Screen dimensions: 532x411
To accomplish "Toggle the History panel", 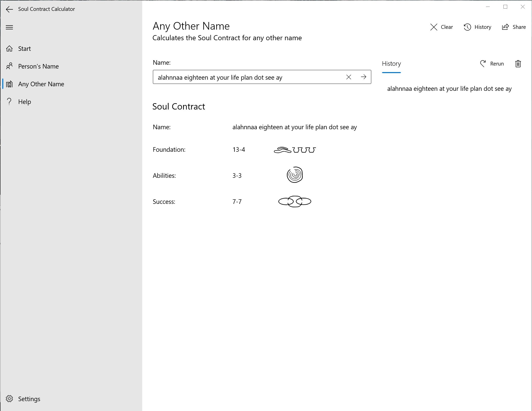I will (x=478, y=27).
